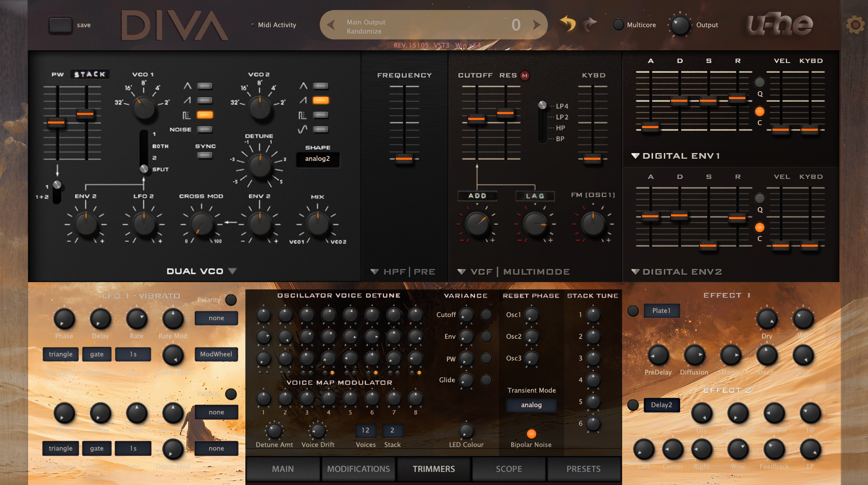Image resolution: width=868 pixels, height=485 pixels.
Task: Click the undo arrow icon
Action: (568, 24)
